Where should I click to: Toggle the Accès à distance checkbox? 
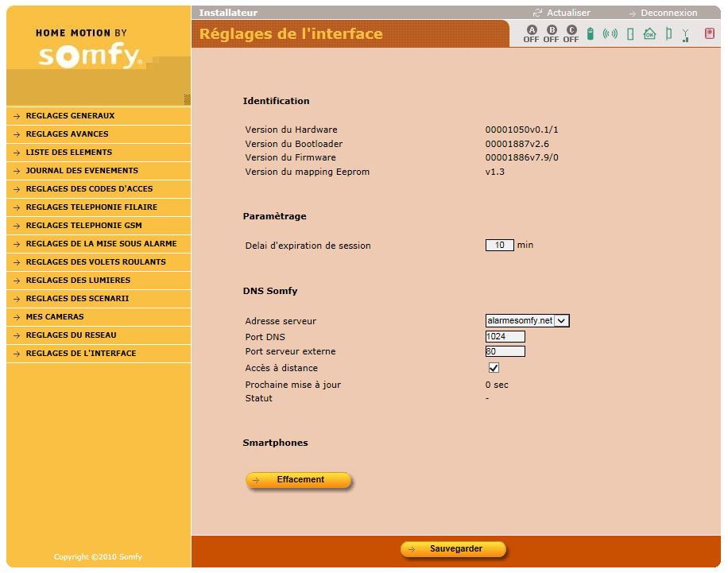pos(494,368)
